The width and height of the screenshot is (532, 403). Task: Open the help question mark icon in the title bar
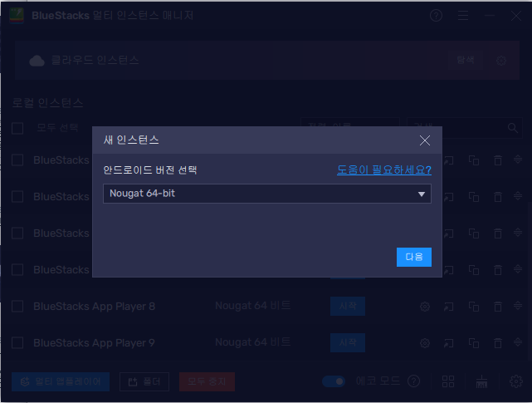click(x=436, y=15)
